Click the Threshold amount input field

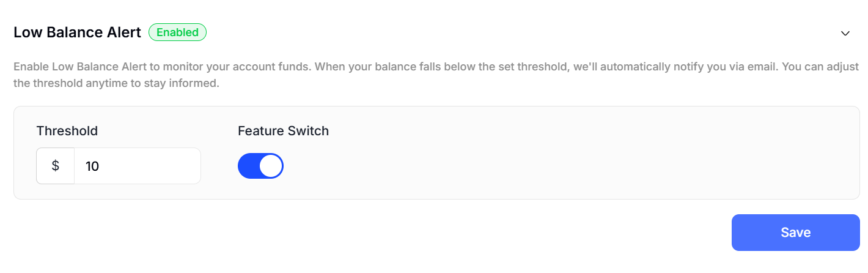137,166
